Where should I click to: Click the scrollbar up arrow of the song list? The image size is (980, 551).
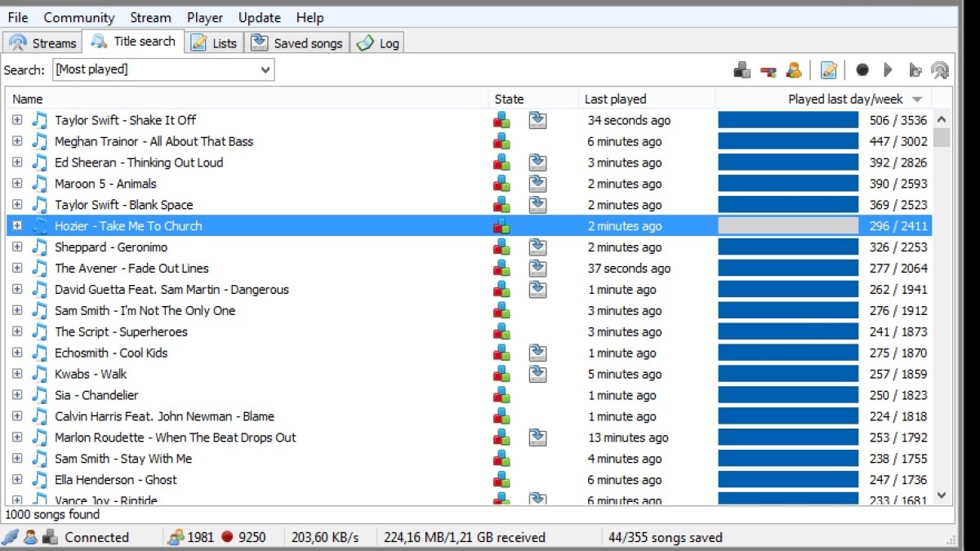942,119
